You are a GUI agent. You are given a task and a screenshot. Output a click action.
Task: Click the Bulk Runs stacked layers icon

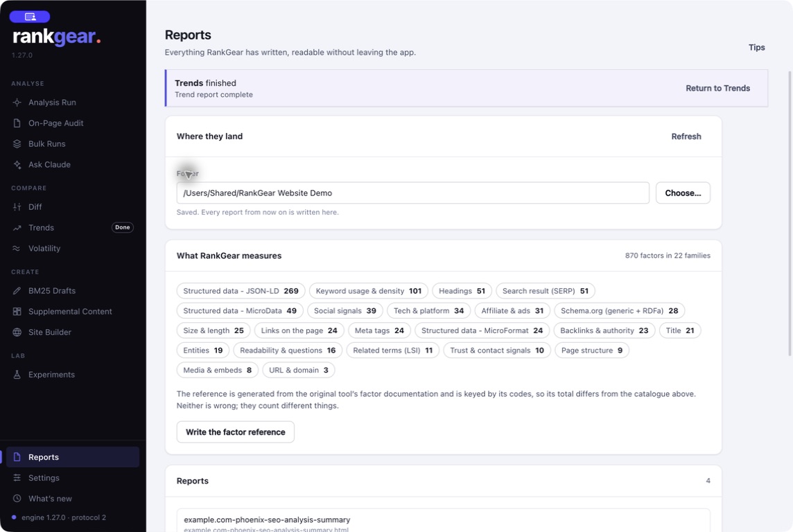[17, 143]
